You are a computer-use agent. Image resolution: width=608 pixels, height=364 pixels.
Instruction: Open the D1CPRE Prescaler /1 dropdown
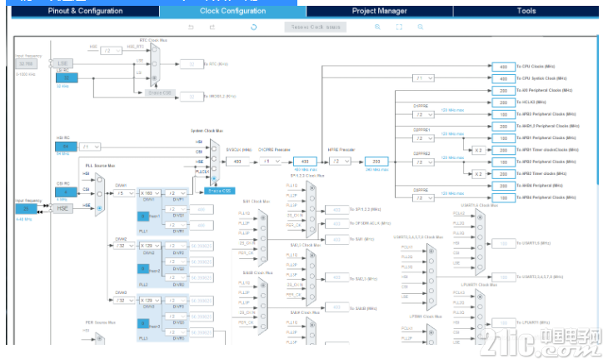pyautogui.click(x=270, y=162)
